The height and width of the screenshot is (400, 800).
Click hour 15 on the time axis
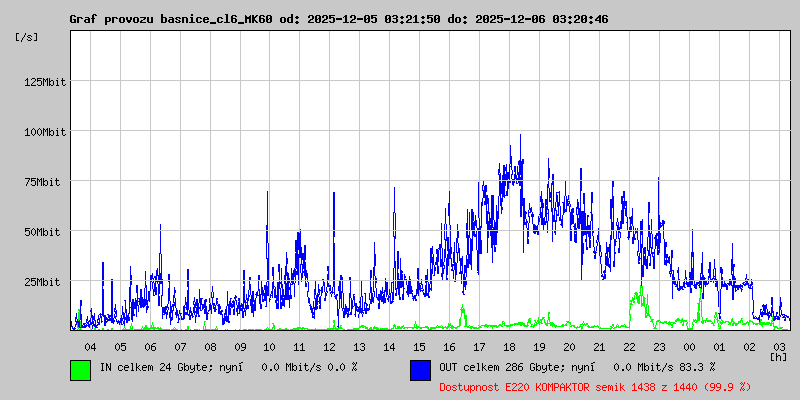[419, 346]
